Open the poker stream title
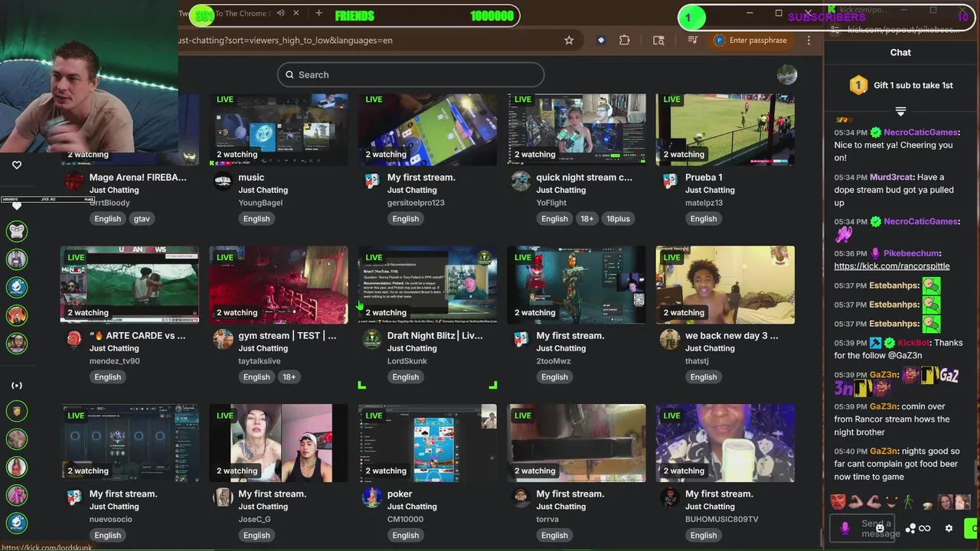Image resolution: width=980 pixels, height=551 pixels. 400,494
